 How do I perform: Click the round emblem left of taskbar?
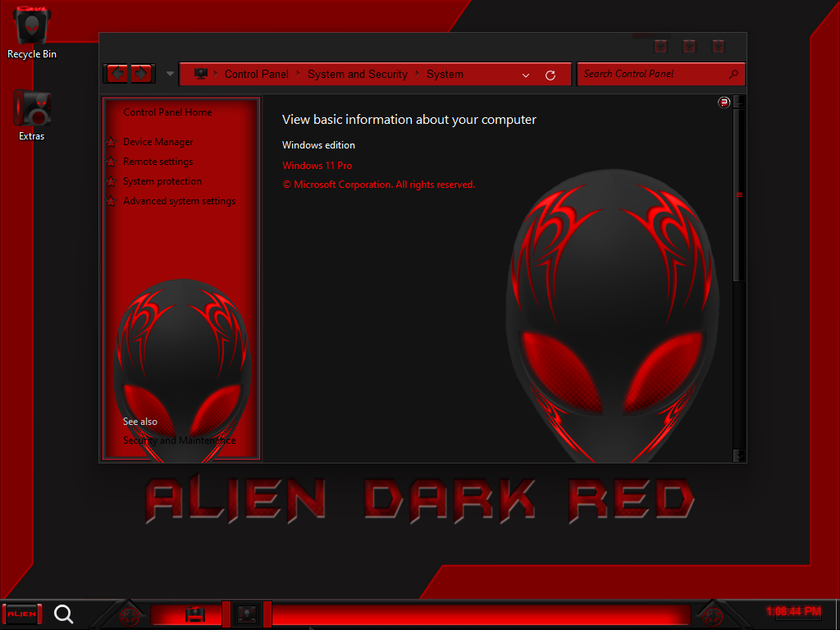click(x=129, y=616)
